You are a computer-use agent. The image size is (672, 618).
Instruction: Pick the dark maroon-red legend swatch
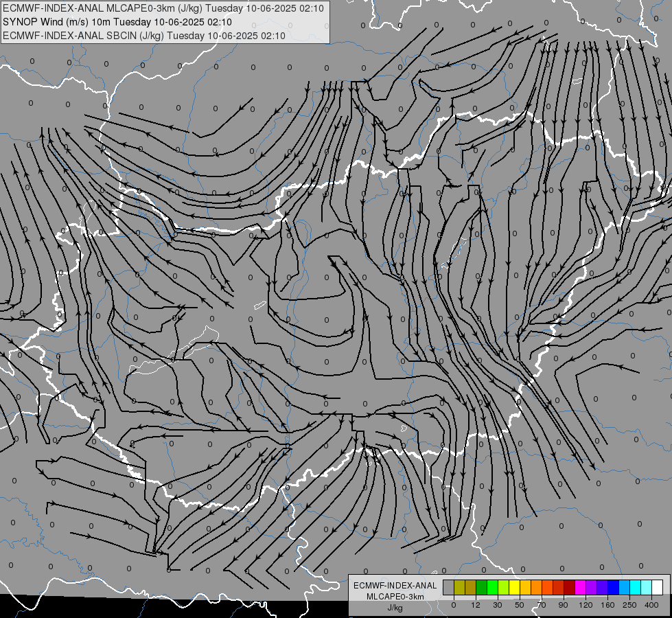tap(570, 587)
